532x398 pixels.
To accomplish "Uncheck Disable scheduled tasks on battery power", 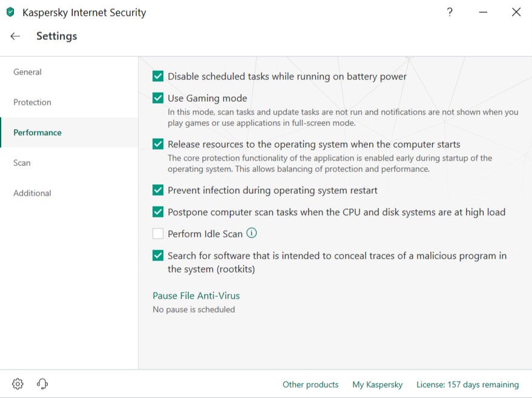I will pyautogui.click(x=158, y=76).
